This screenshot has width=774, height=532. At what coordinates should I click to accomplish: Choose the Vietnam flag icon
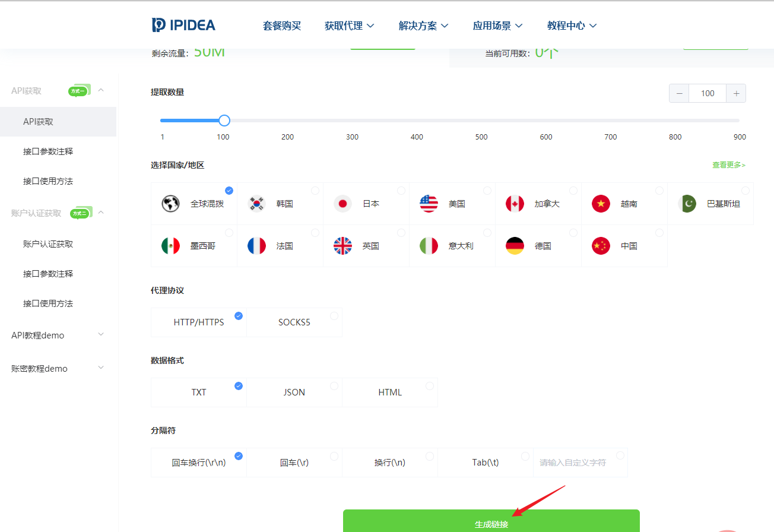(601, 204)
